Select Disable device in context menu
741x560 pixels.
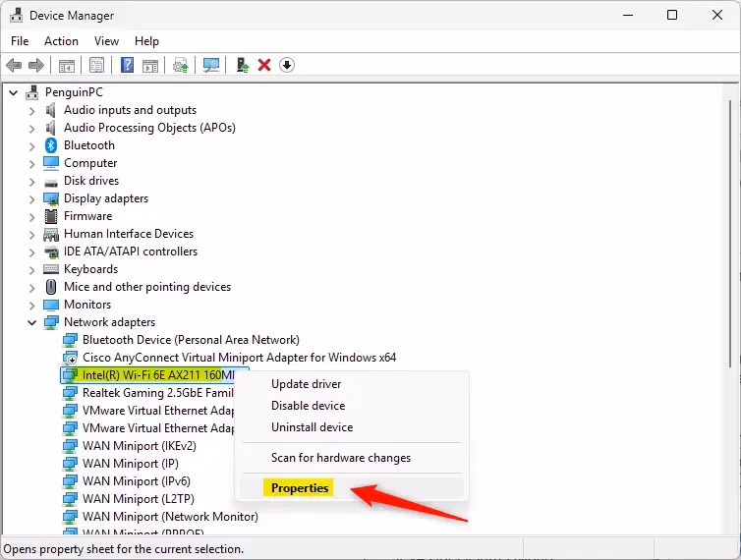(x=308, y=406)
